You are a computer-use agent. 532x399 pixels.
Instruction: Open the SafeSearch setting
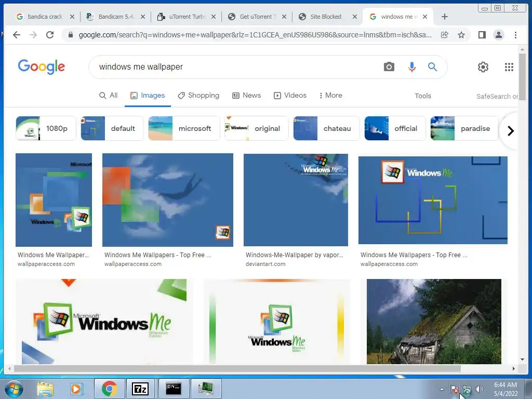(x=497, y=96)
